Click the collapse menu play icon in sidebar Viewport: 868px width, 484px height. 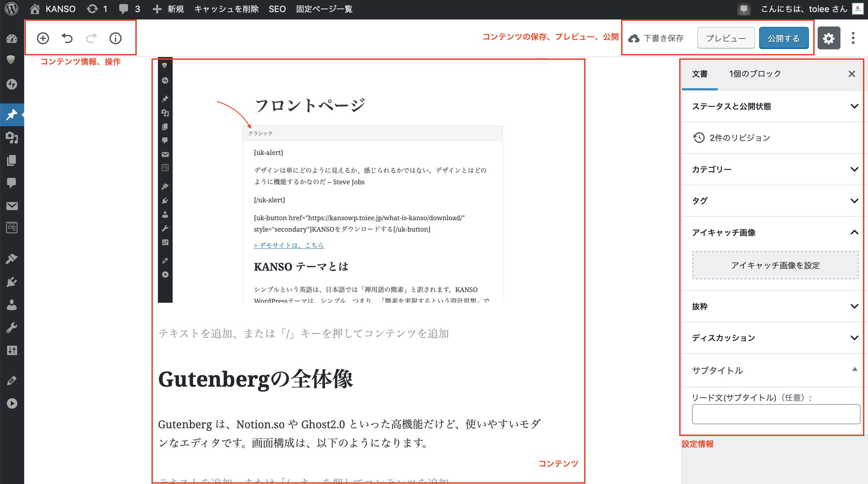(12, 403)
